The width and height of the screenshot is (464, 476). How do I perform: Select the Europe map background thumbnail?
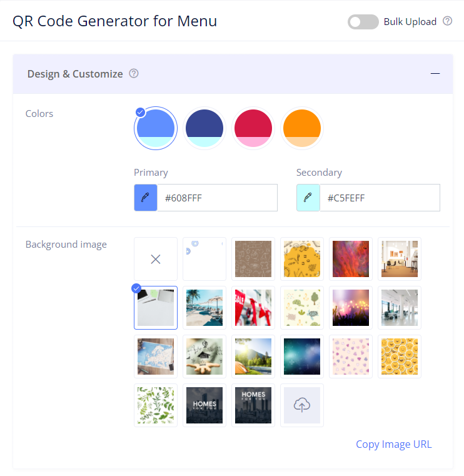tap(156, 357)
